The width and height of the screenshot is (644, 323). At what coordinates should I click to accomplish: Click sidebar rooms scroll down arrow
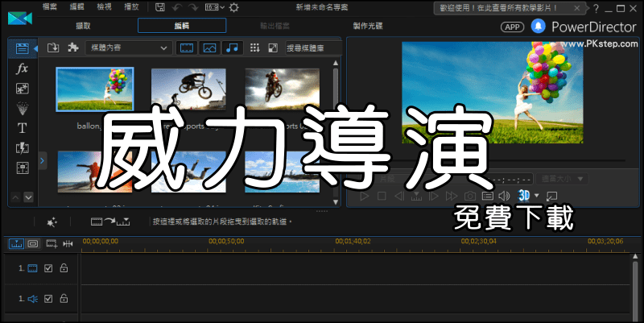click(x=28, y=197)
